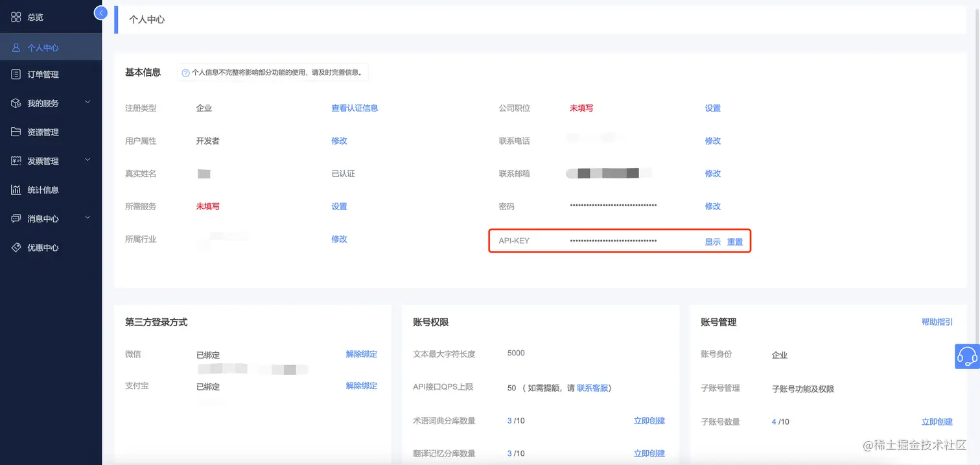Click 立即创建 for 术语词典分库数量
Image resolution: width=980 pixels, height=465 pixels.
click(x=649, y=421)
